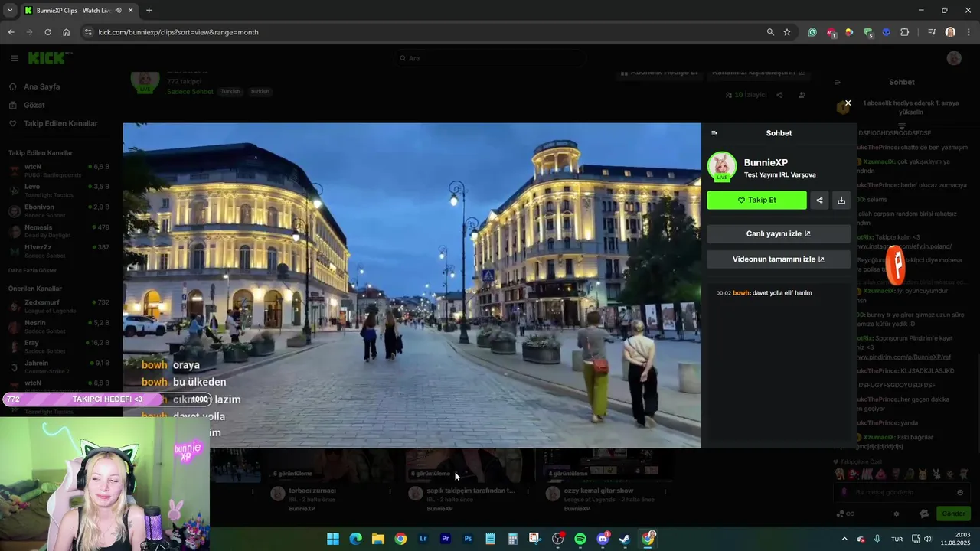Screen dimensions: 980x551
Task: Open recommended channel Jahrein
Action: click(x=60, y=367)
